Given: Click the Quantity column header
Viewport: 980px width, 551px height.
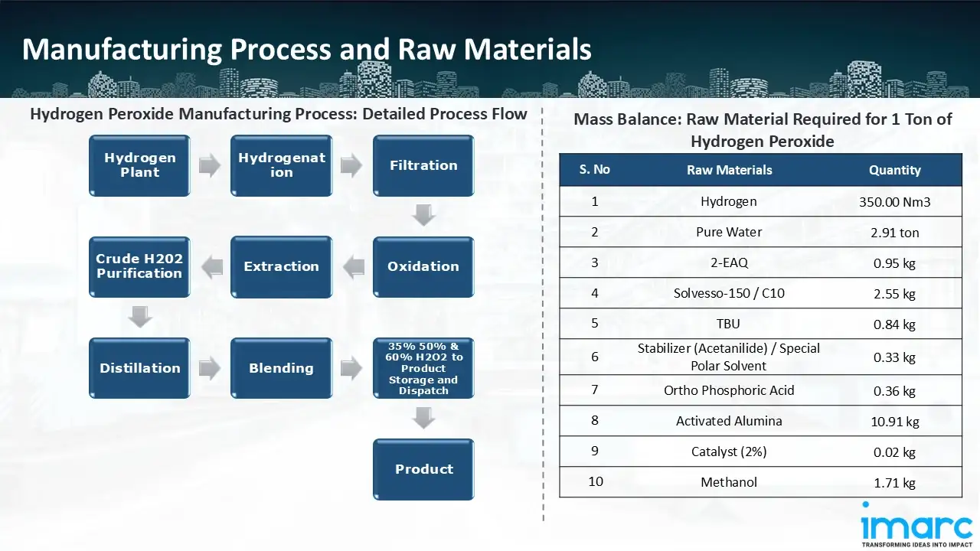Looking at the screenshot, I should coord(894,170).
